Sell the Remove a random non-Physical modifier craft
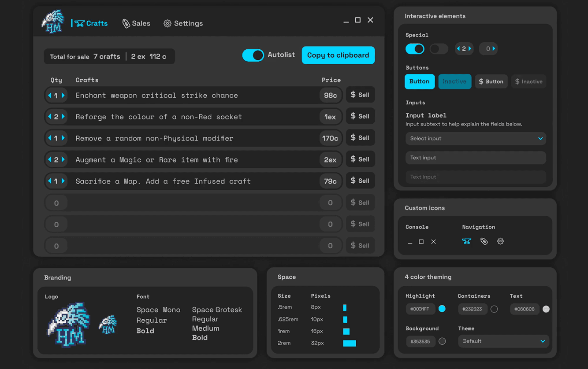Viewport: 588px width, 369px height. pos(360,138)
